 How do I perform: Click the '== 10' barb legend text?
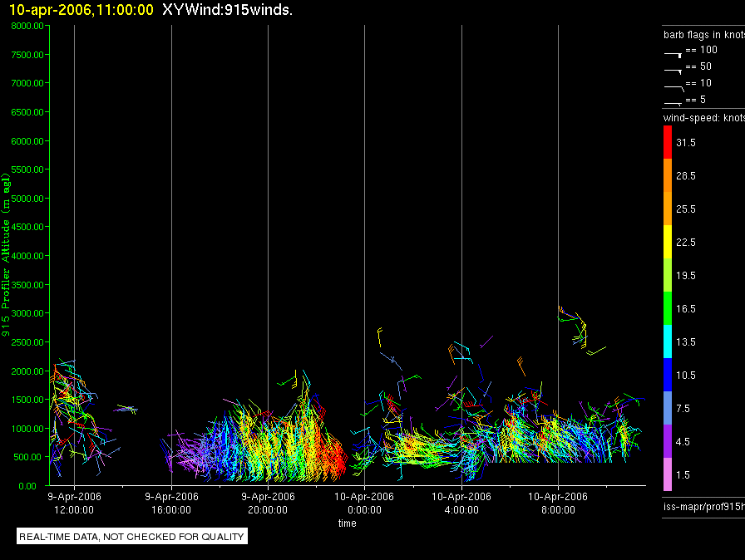coord(698,82)
